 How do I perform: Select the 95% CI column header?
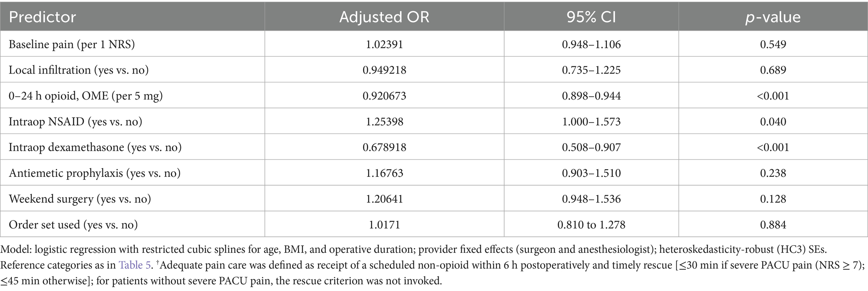(x=591, y=17)
